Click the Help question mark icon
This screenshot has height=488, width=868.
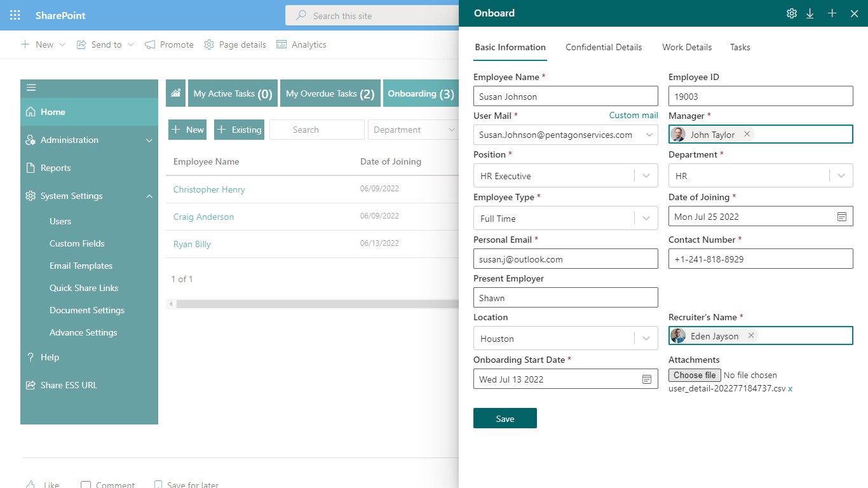pos(31,357)
